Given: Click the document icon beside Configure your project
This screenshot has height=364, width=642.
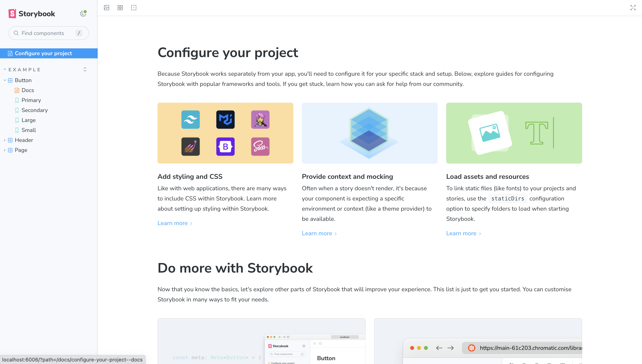Looking at the screenshot, I should [x=10, y=53].
